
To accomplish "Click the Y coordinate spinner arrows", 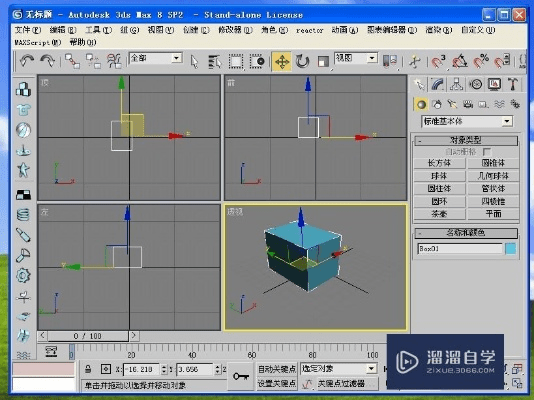I will click(x=218, y=369).
